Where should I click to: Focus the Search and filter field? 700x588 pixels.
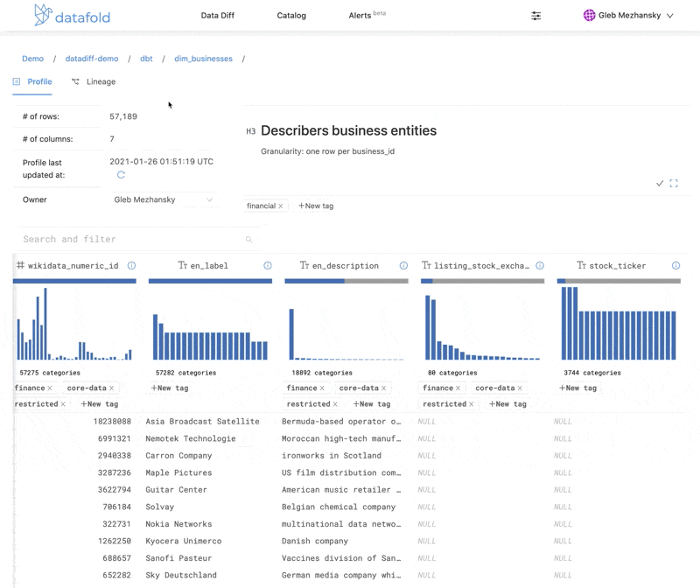pyautogui.click(x=136, y=239)
